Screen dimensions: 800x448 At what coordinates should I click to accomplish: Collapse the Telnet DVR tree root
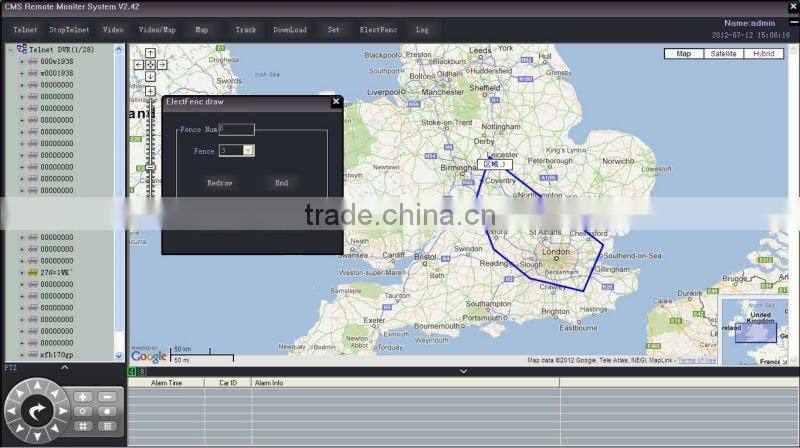(x=10, y=49)
